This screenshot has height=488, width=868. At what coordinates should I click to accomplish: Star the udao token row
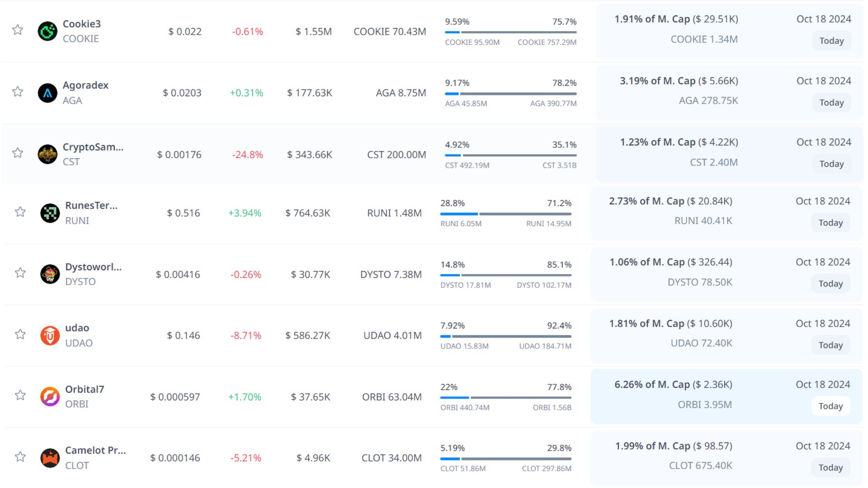(20, 334)
